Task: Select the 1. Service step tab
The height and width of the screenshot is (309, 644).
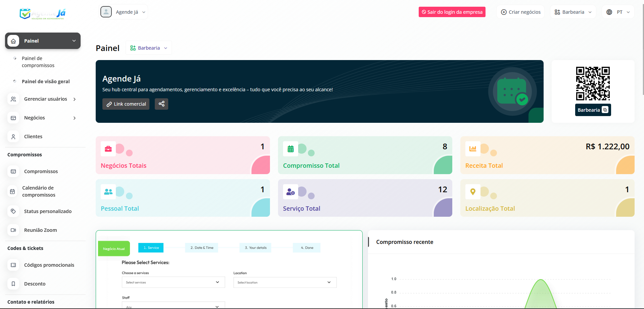Action: click(151, 248)
